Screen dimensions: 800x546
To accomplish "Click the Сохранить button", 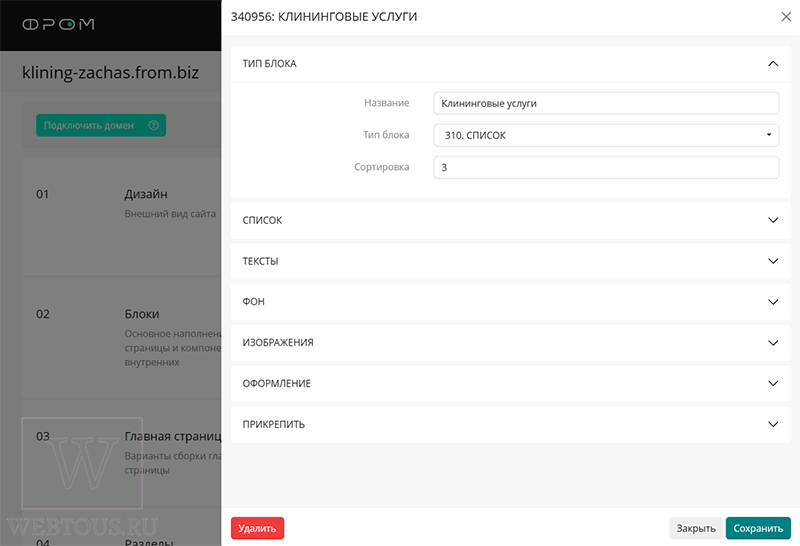I will [x=758, y=528].
